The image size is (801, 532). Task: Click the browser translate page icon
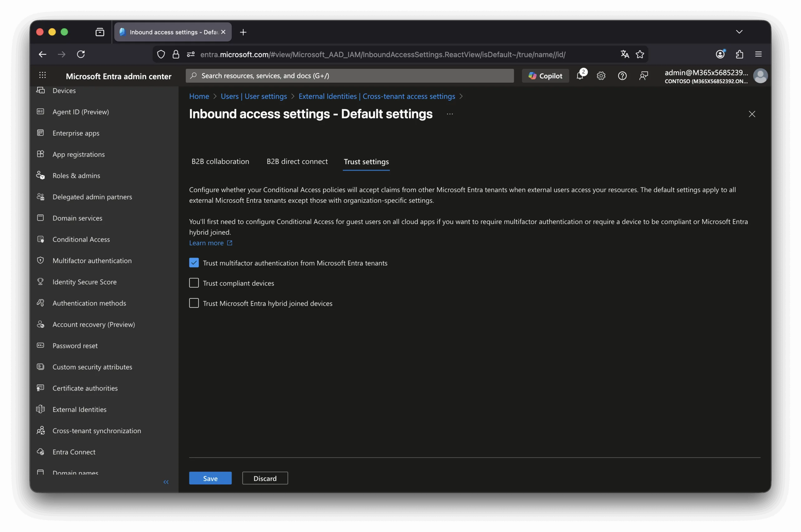[x=625, y=54]
